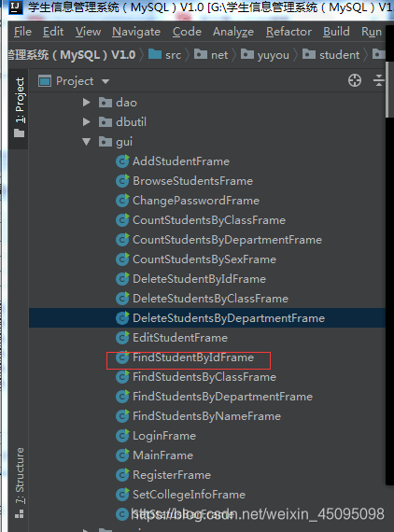Click the IntelliJ IDEA logo in title bar
This screenshot has height=532, width=394.
pos(15,7)
